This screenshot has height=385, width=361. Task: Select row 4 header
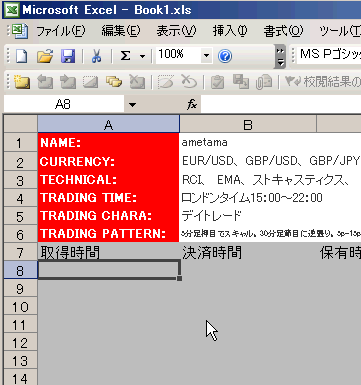coord(21,198)
